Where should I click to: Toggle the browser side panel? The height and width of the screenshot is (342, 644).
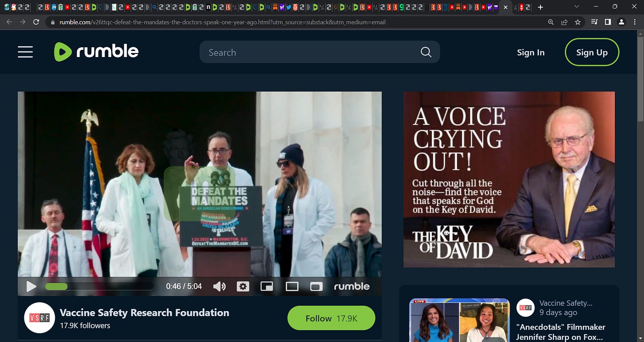(608, 22)
